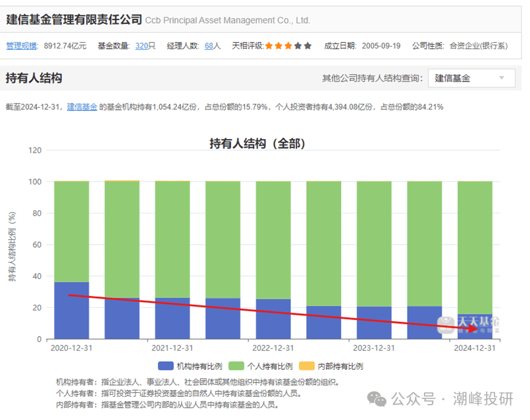This screenshot has width=530, height=420.
Task: Click the 机构持有者 definition line
Action: pyautogui.click(x=197, y=382)
